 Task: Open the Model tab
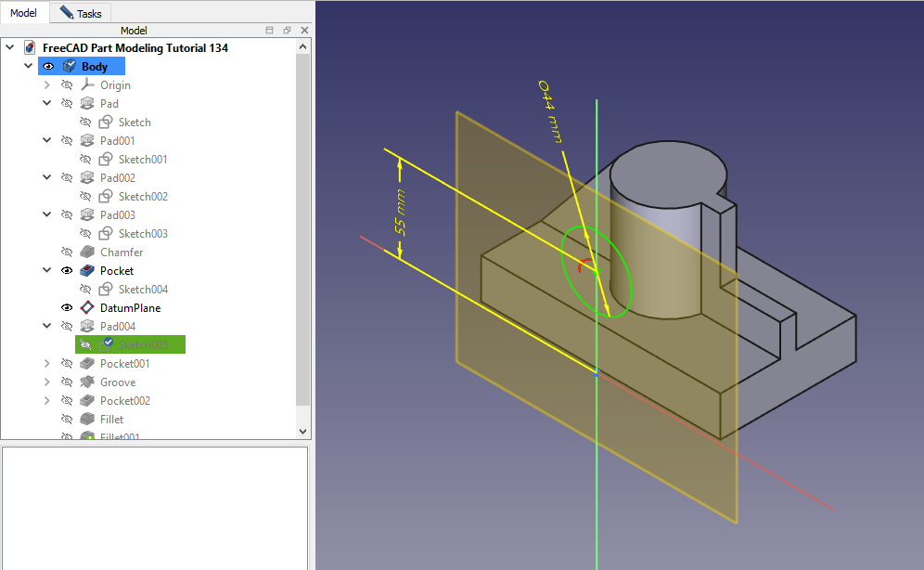click(x=24, y=13)
